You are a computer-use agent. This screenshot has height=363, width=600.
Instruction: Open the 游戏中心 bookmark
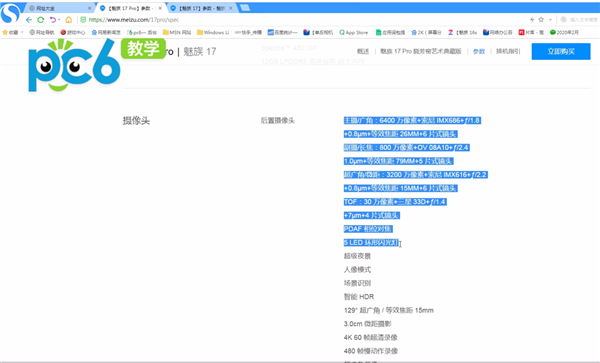tap(73, 33)
